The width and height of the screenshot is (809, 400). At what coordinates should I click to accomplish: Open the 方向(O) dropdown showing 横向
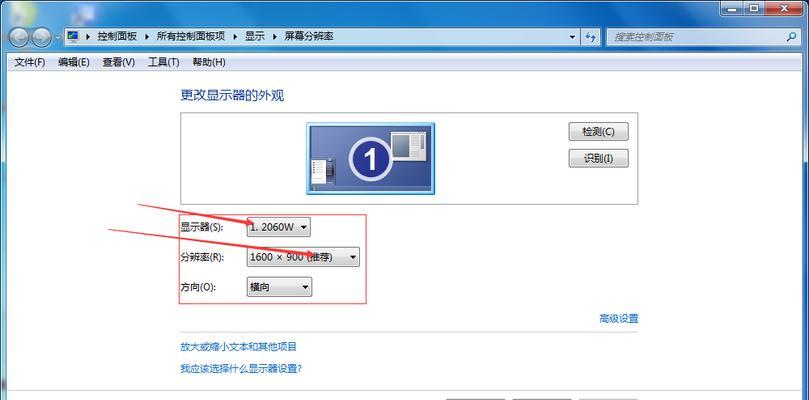[x=279, y=287]
